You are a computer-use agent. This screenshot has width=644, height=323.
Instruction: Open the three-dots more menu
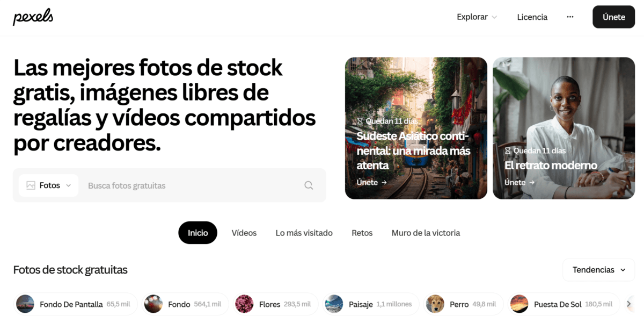click(570, 17)
